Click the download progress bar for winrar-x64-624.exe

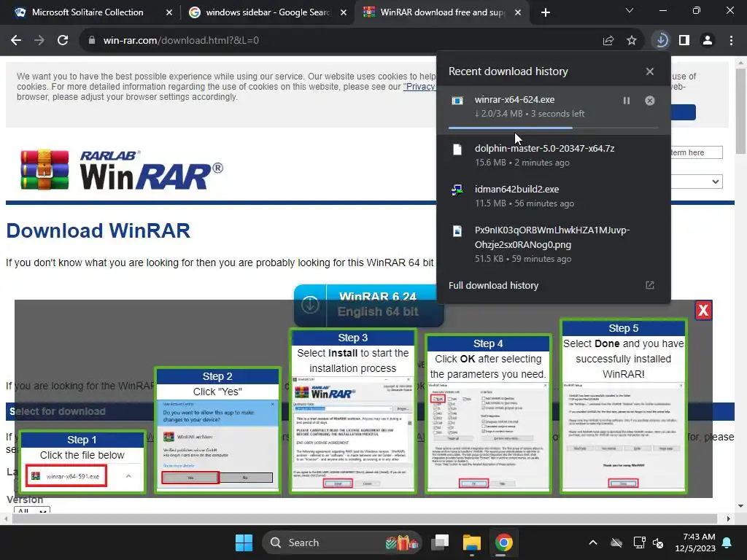tap(554, 128)
